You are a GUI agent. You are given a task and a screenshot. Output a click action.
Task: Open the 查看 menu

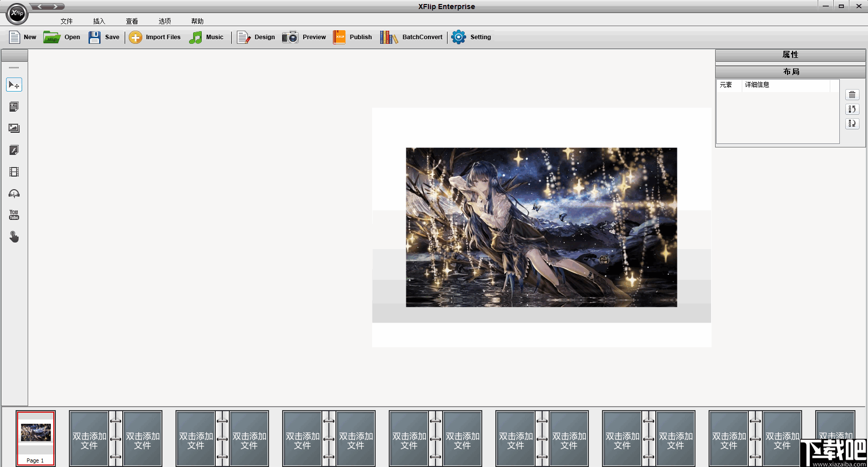pos(132,21)
